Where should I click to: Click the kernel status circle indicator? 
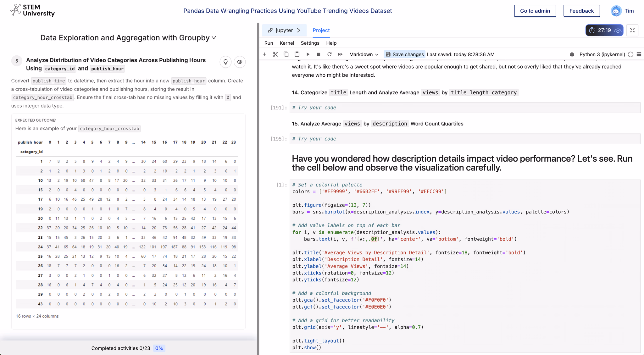point(630,54)
